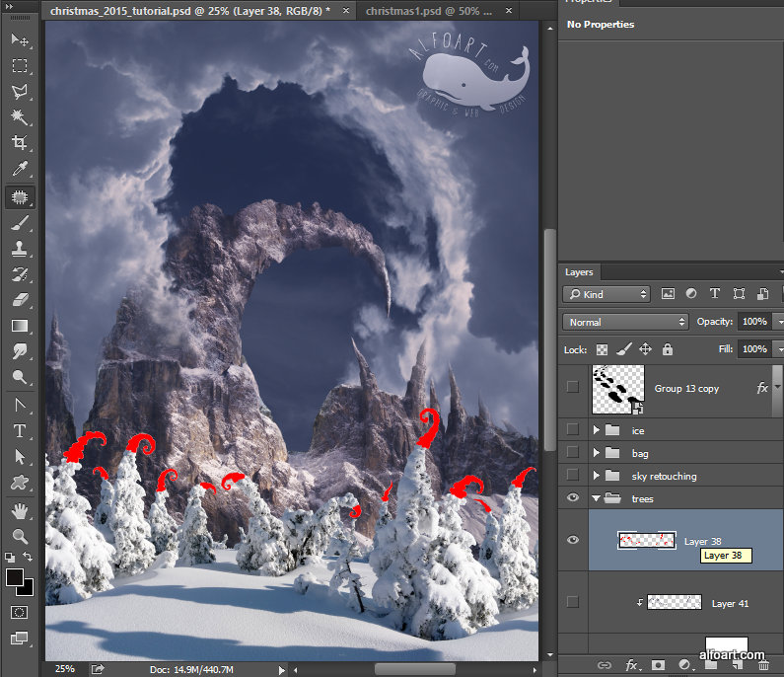Screen dimensions: 784x677
Task: Pick the Eyedropper tool
Action: click(19, 169)
